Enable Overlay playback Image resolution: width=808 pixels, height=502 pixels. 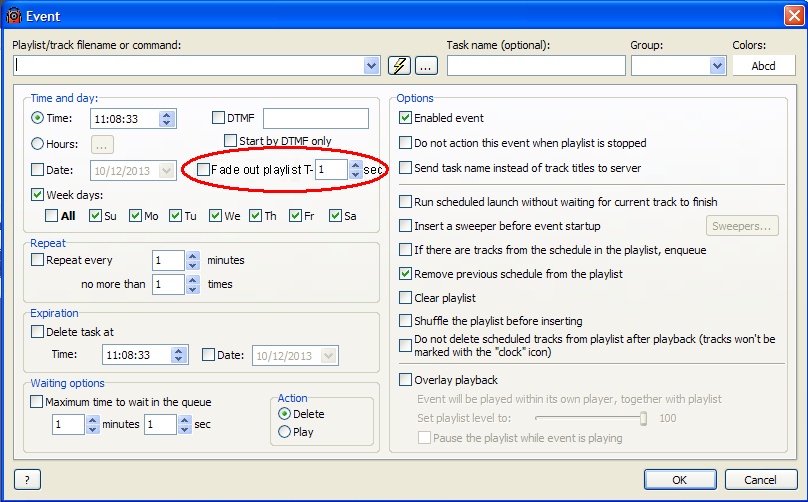406,380
